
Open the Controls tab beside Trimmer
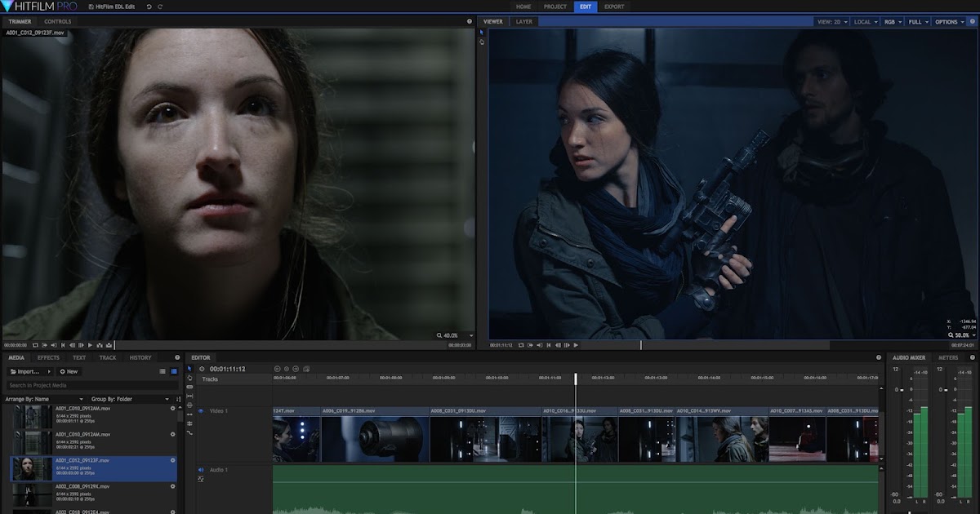pos(57,21)
